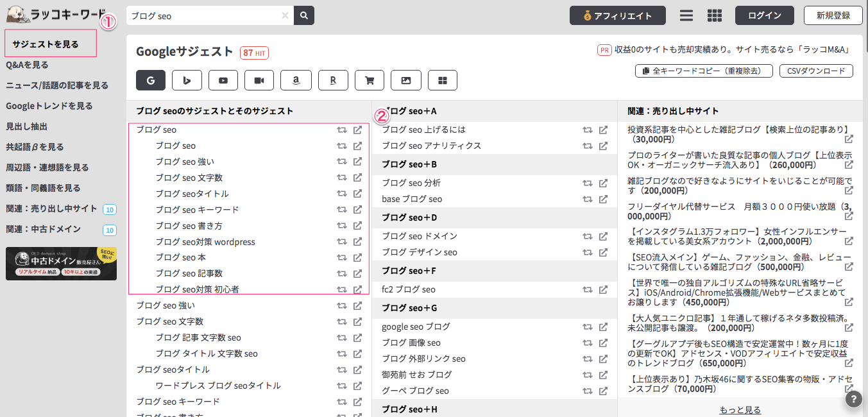868x417 pixels.
Task: Open external link icon for ブログ デザイン seo
Action: [604, 252]
